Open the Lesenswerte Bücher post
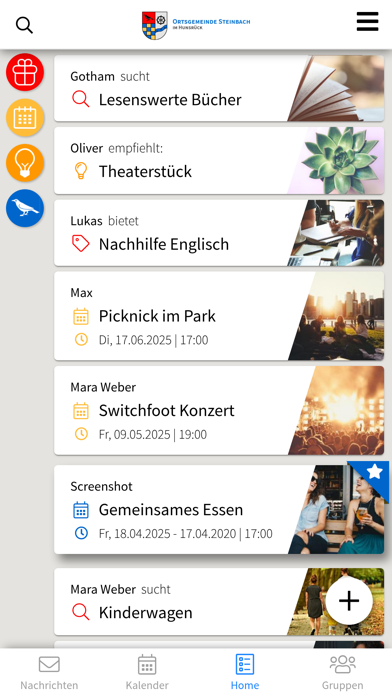The height and width of the screenshot is (696, 392). 219,88
